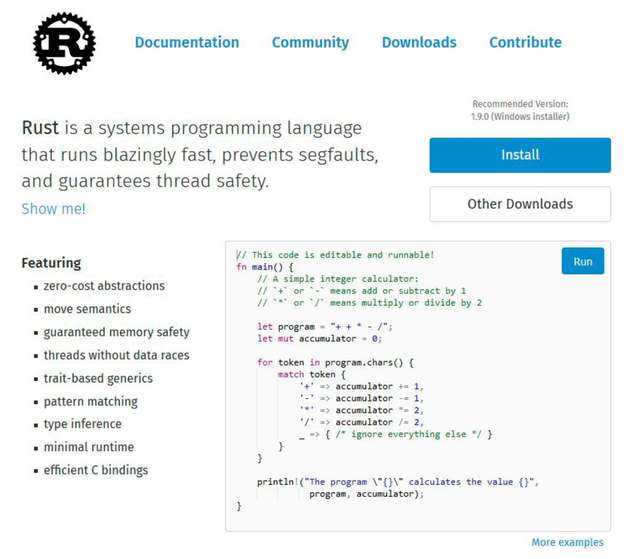630x559 pixels.
Task: Click the Featuring heading
Action: tap(51, 263)
